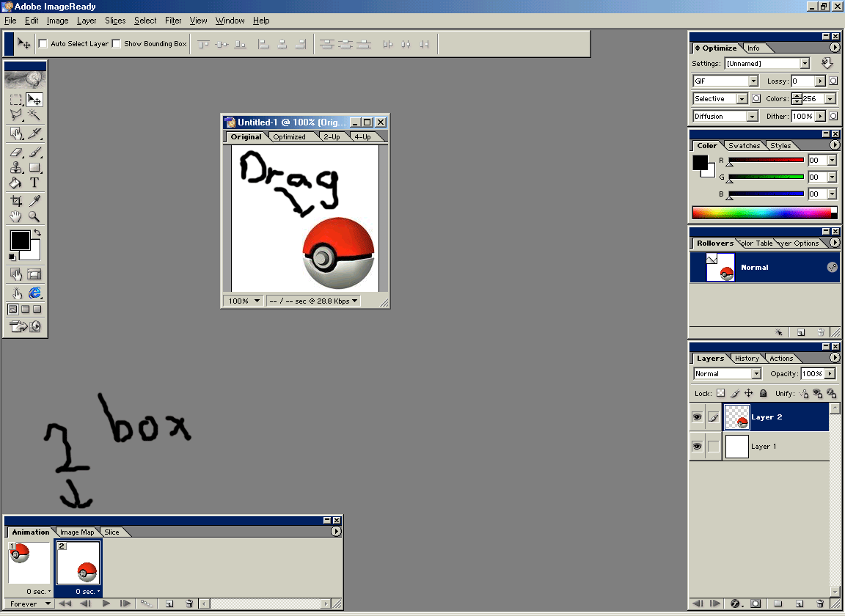The image size is (845, 616).
Task: Select animation frame 1 thumbnail
Action: [29, 562]
